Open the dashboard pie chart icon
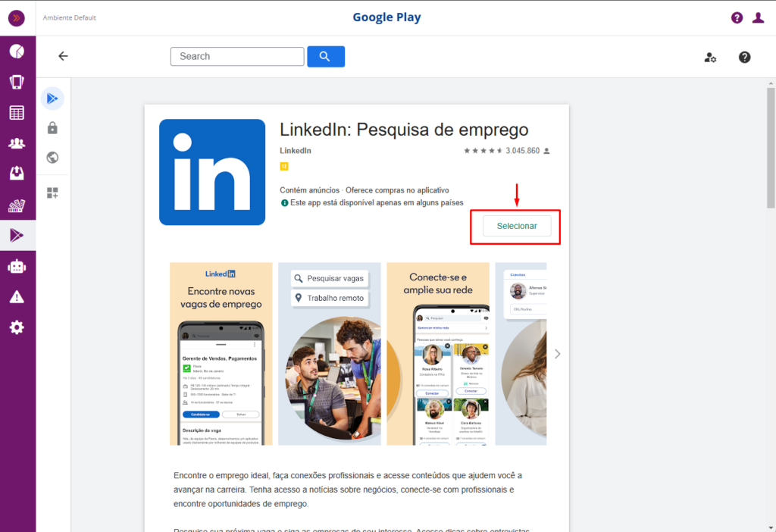This screenshot has width=776, height=532. 17,52
